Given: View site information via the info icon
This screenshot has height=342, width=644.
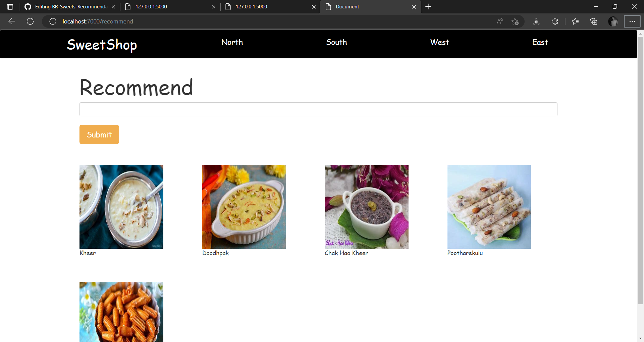Looking at the screenshot, I should coord(52,21).
